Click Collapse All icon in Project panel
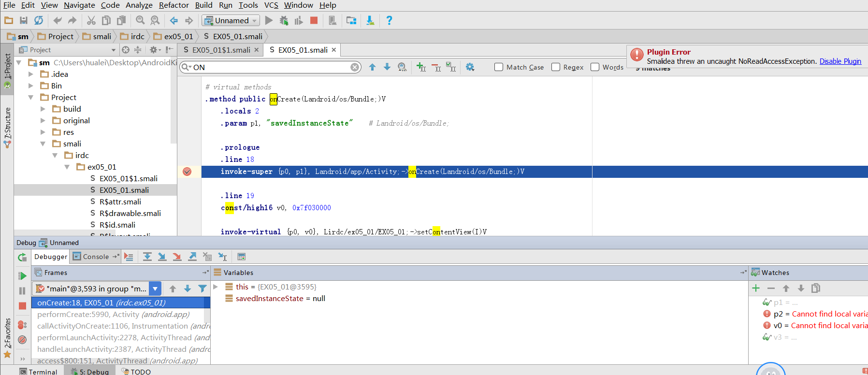The width and height of the screenshot is (868, 375). pyautogui.click(x=138, y=50)
